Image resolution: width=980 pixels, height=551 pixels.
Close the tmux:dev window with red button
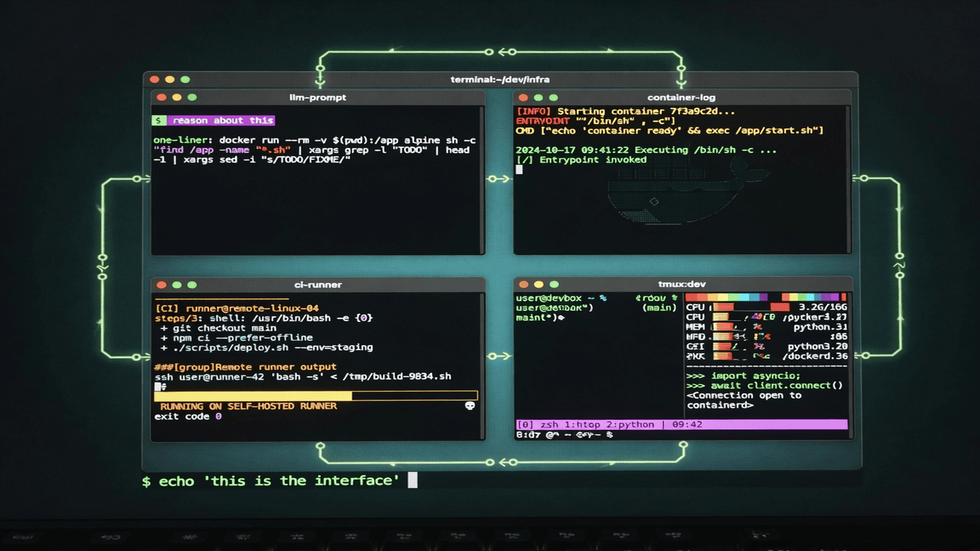tap(523, 284)
